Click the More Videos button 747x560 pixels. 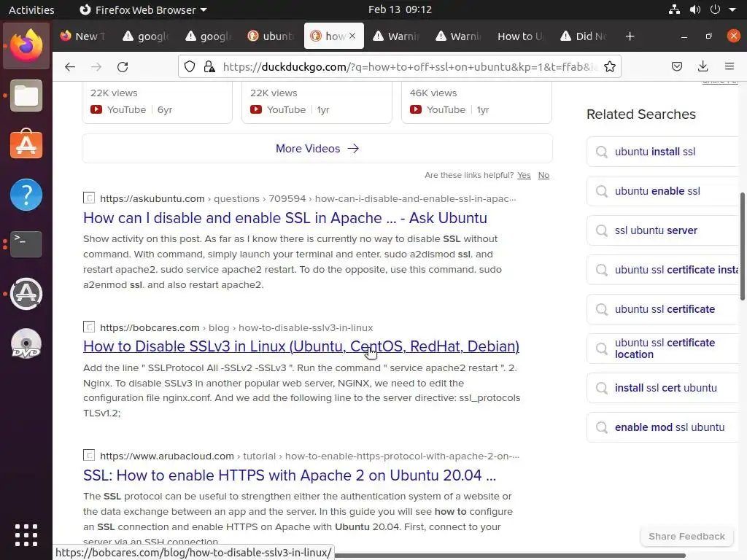coord(317,149)
